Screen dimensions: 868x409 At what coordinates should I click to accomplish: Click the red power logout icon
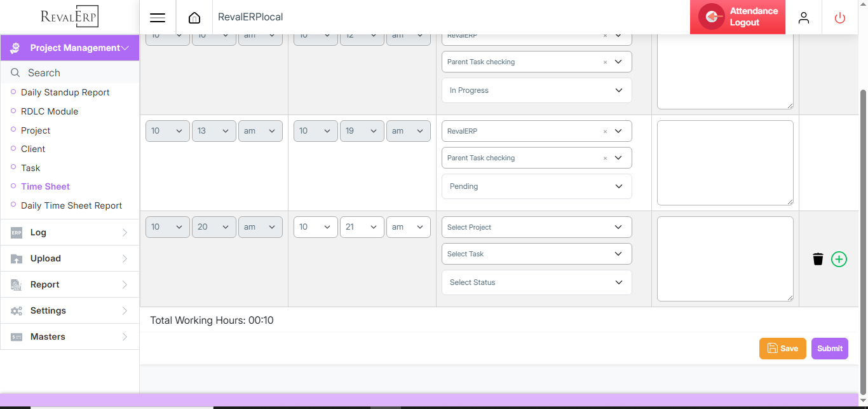(x=839, y=18)
